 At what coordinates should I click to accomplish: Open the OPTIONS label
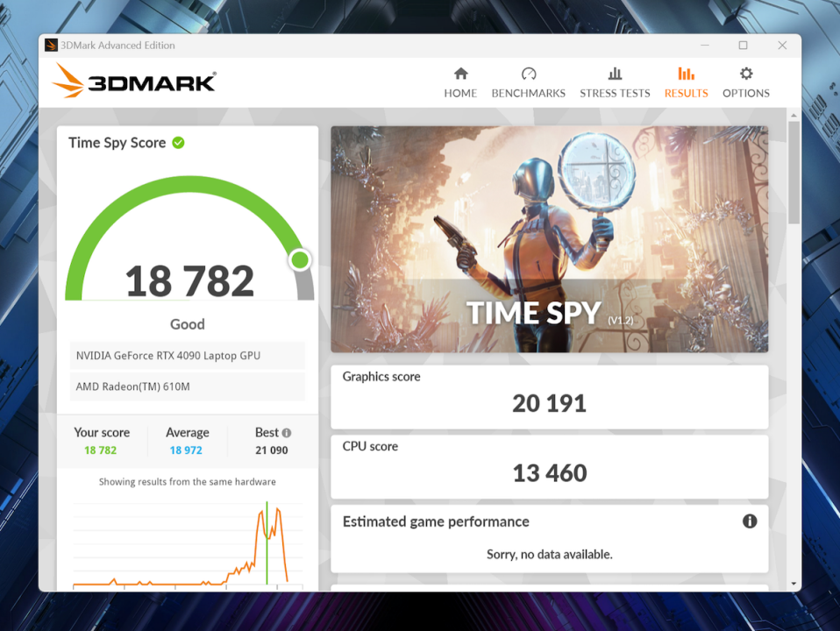[745, 93]
